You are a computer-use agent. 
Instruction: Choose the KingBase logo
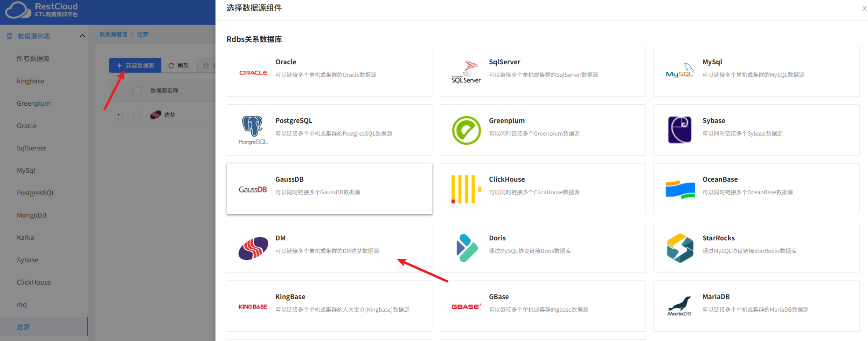(253, 307)
